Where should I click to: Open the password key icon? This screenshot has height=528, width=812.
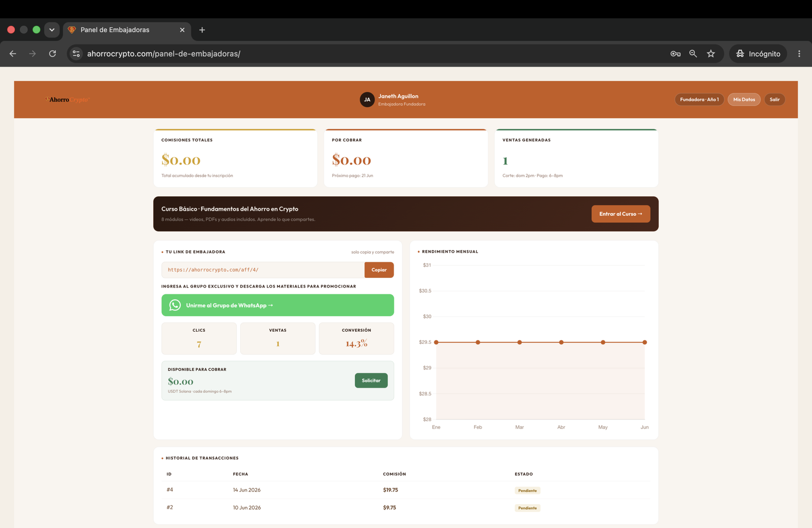pos(675,54)
